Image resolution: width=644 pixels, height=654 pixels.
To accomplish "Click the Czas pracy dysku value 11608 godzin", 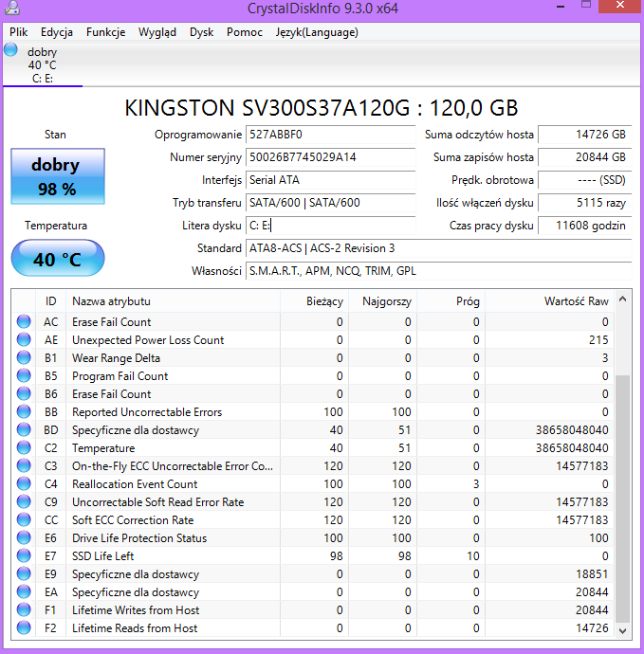I will click(x=585, y=226).
